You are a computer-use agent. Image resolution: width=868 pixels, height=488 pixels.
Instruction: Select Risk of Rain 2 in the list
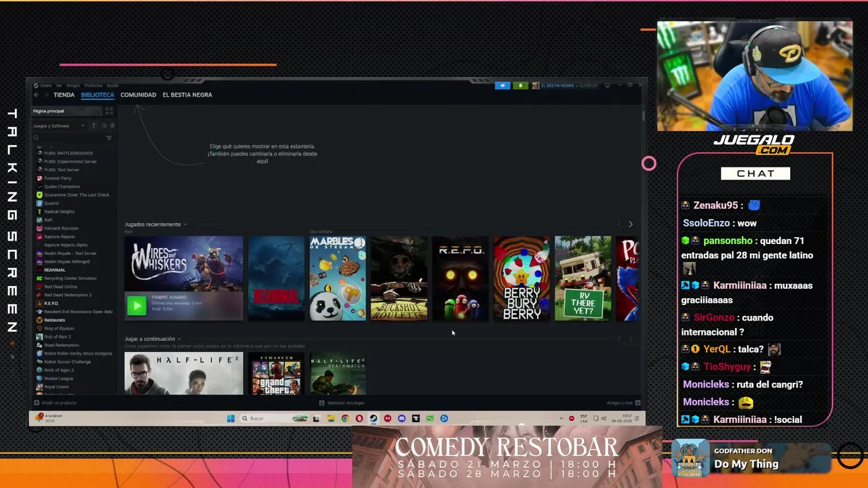[x=58, y=337]
